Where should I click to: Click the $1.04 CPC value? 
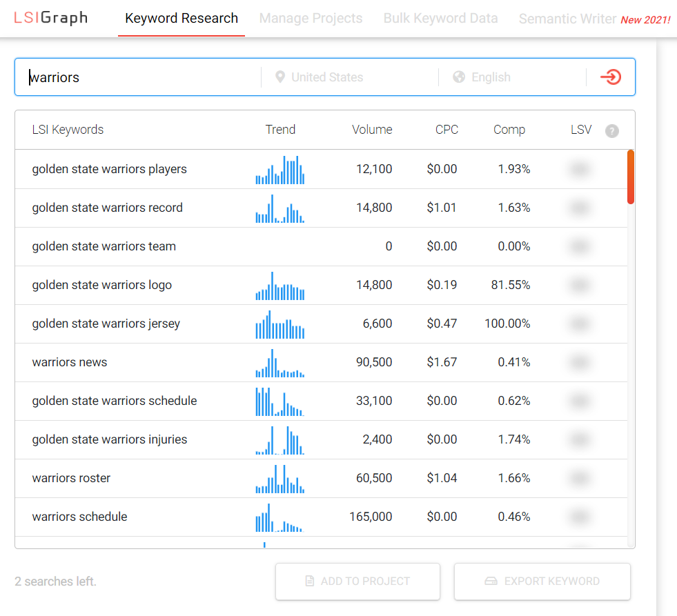coord(442,478)
